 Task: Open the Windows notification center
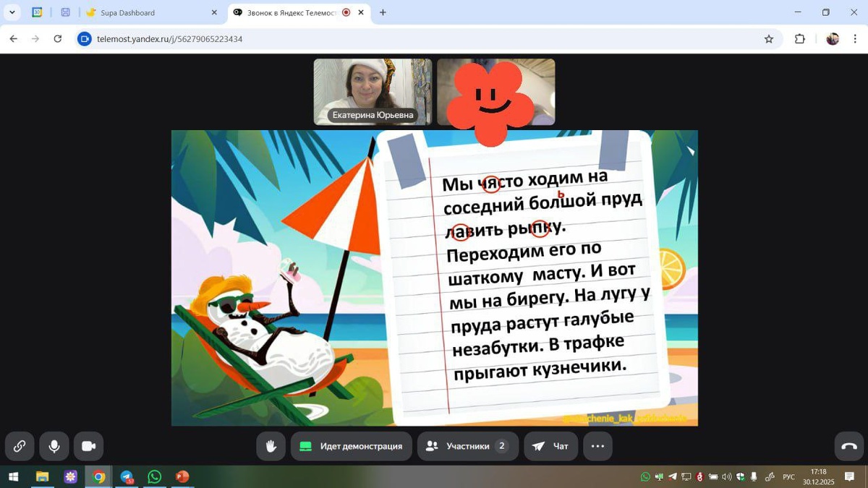[849, 477]
